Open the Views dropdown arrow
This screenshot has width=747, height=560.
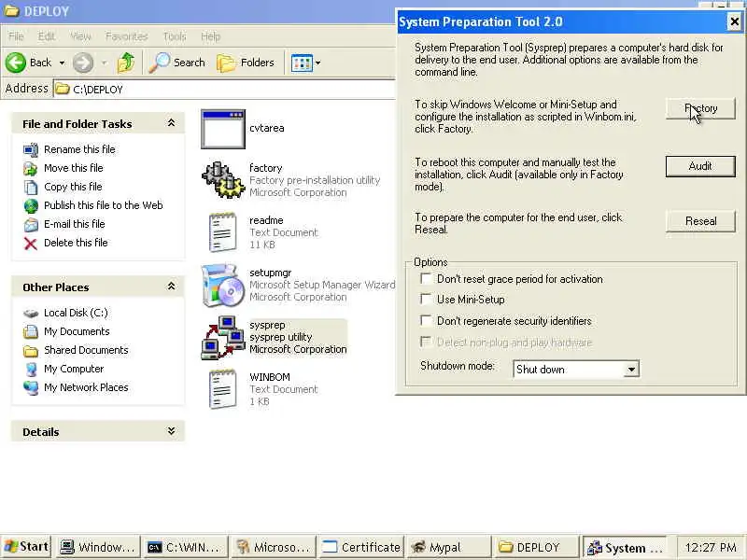coord(317,63)
